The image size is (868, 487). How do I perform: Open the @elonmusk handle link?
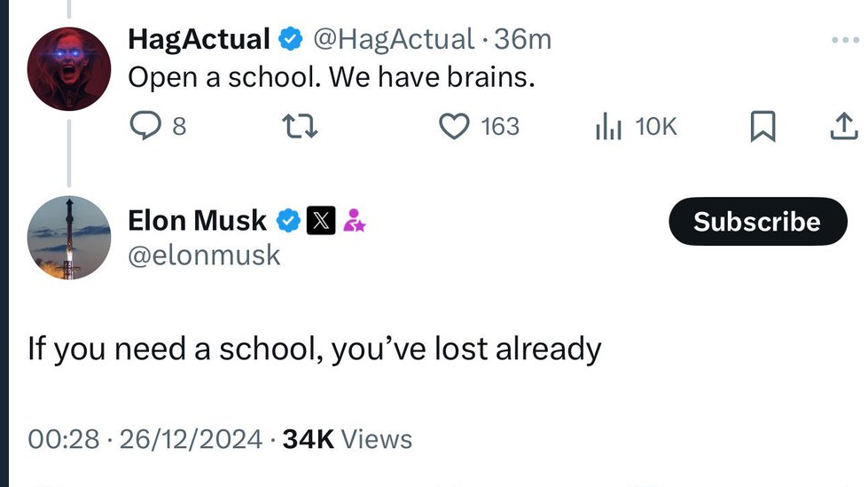coord(204,255)
